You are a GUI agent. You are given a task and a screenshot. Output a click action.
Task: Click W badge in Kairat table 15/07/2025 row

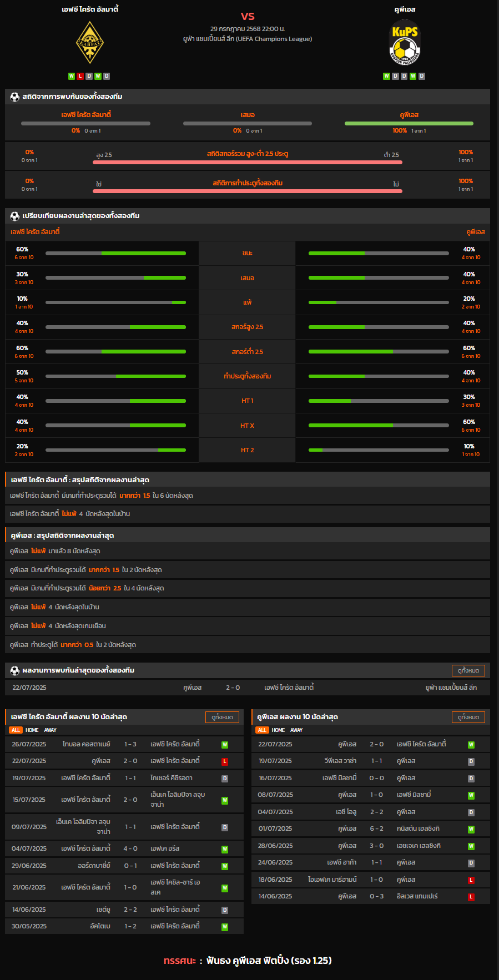tap(225, 800)
